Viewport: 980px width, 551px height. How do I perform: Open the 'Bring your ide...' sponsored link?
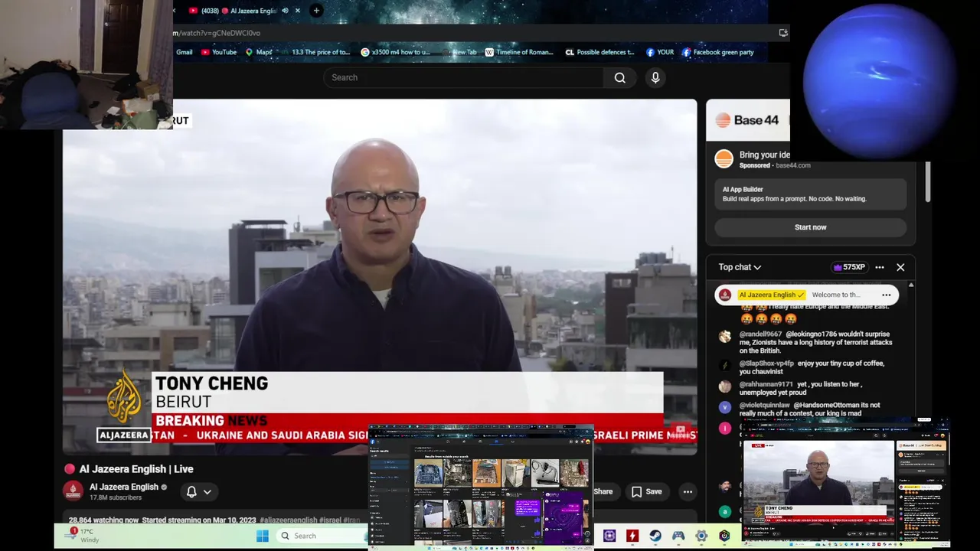pos(764,155)
